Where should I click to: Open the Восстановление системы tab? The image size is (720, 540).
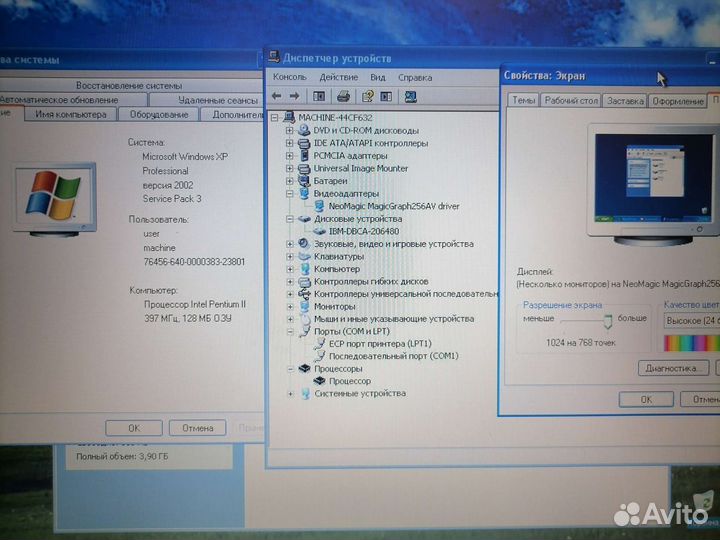[x=129, y=85]
